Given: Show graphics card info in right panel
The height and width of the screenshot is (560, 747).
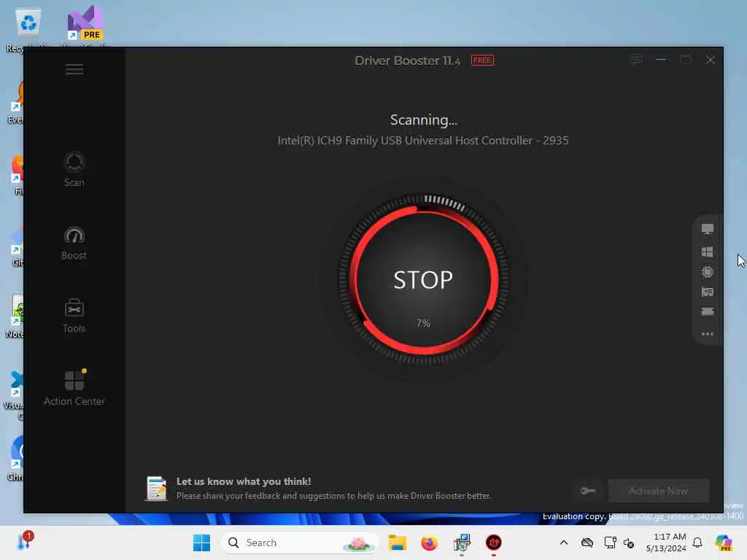Looking at the screenshot, I should tap(708, 292).
